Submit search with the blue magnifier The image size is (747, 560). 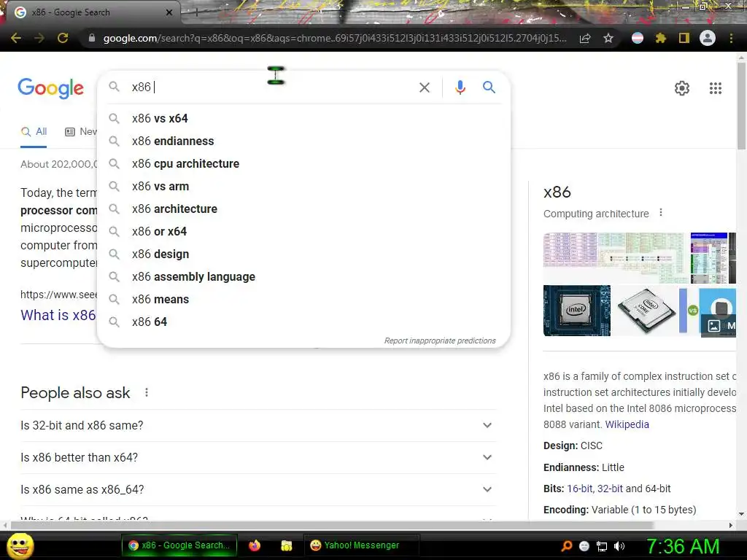[x=489, y=87]
